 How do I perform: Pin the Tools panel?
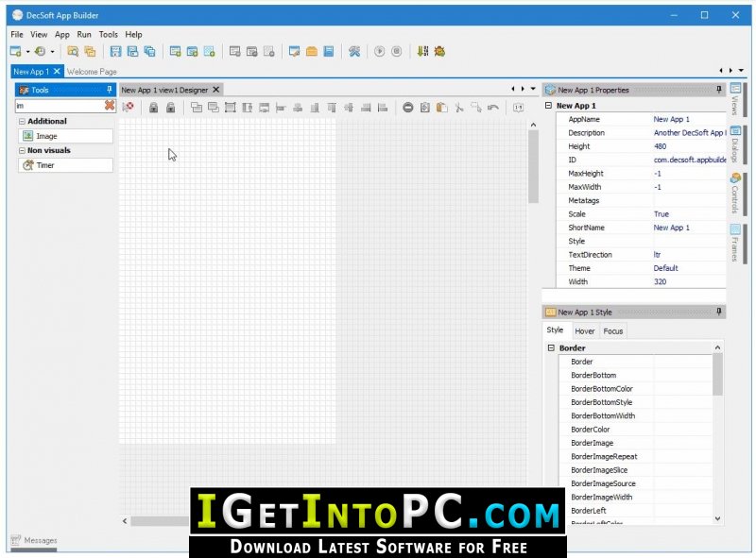[110, 90]
